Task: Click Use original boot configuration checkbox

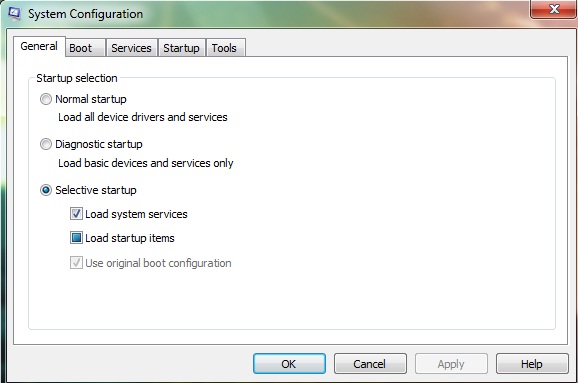Action: [76, 263]
